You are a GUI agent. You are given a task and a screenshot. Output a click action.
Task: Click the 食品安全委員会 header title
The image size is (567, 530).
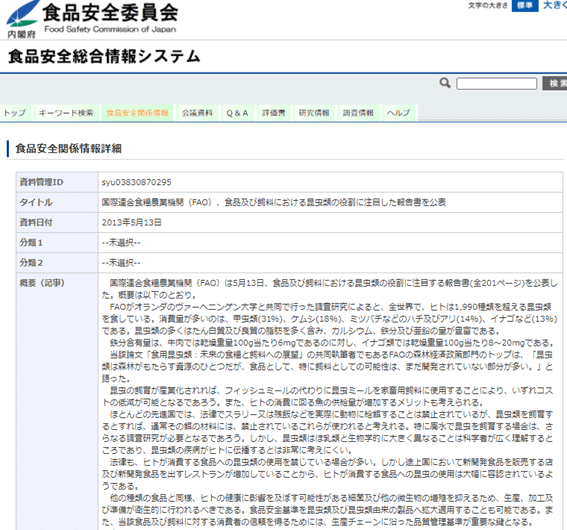tap(110, 13)
